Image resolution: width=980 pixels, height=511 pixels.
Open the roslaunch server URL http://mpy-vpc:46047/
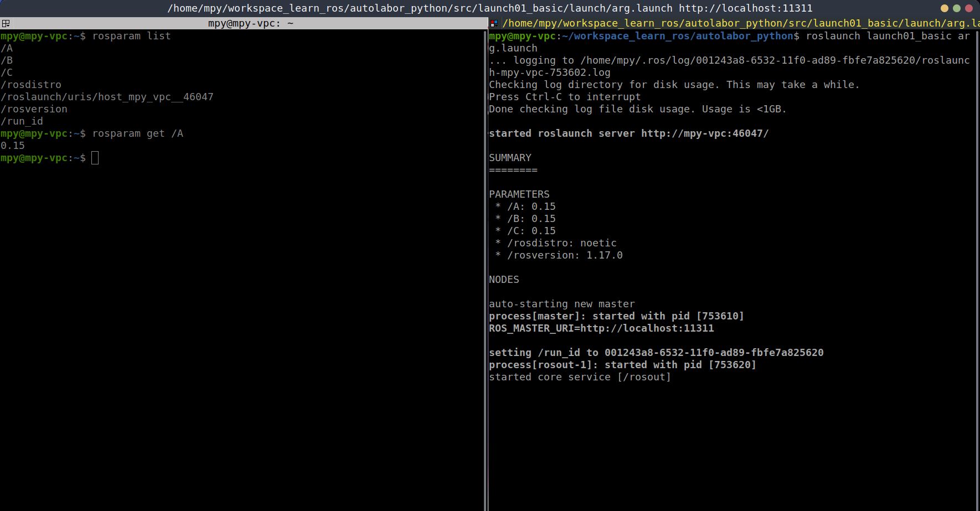click(705, 133)
